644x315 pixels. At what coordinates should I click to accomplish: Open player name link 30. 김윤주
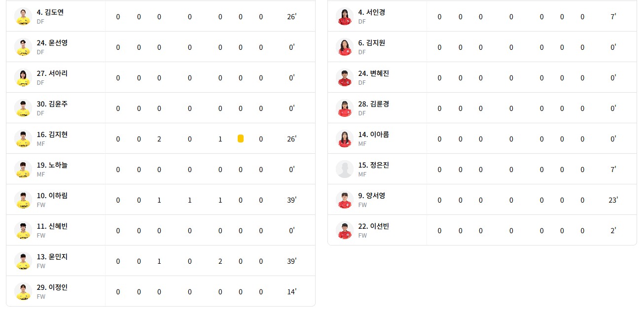52,104
